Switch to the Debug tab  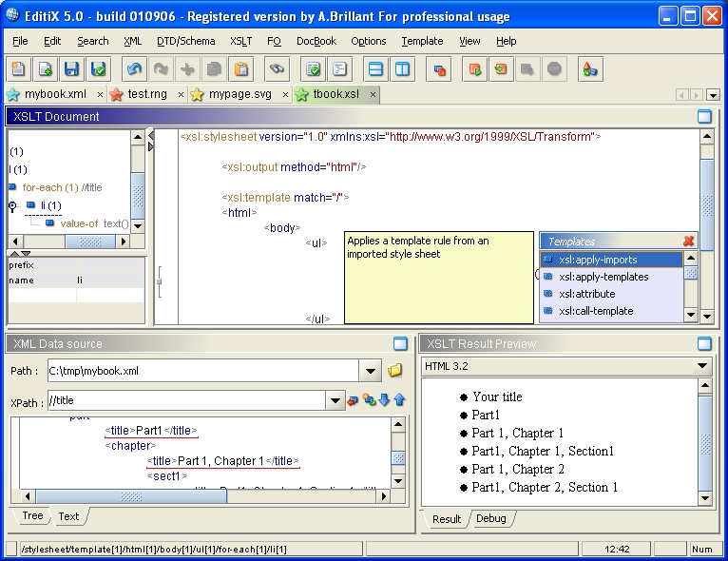pyautogui.click(x=490, y=518)
